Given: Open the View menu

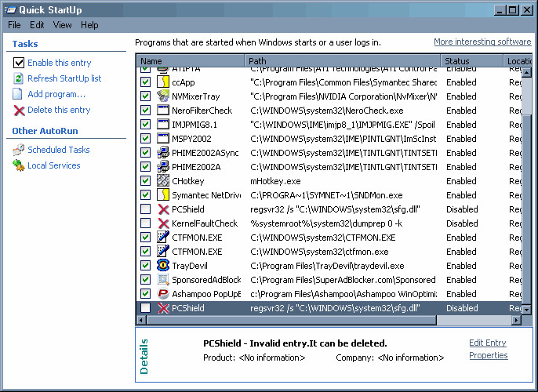Looking at the screenshot, I should pos(62,25).
